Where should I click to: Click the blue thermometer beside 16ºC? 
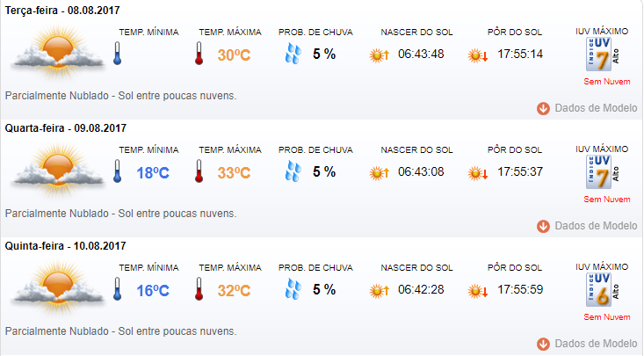pos(118,289)
